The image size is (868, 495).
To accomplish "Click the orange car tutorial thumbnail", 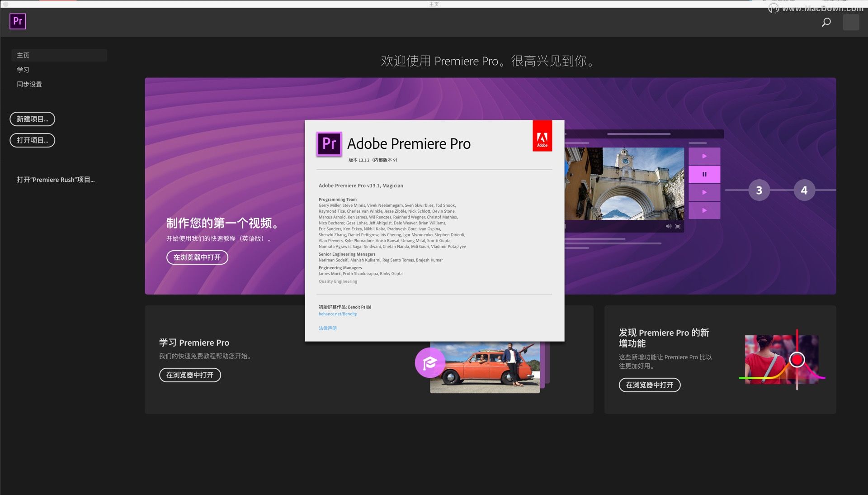I will 485,367.
